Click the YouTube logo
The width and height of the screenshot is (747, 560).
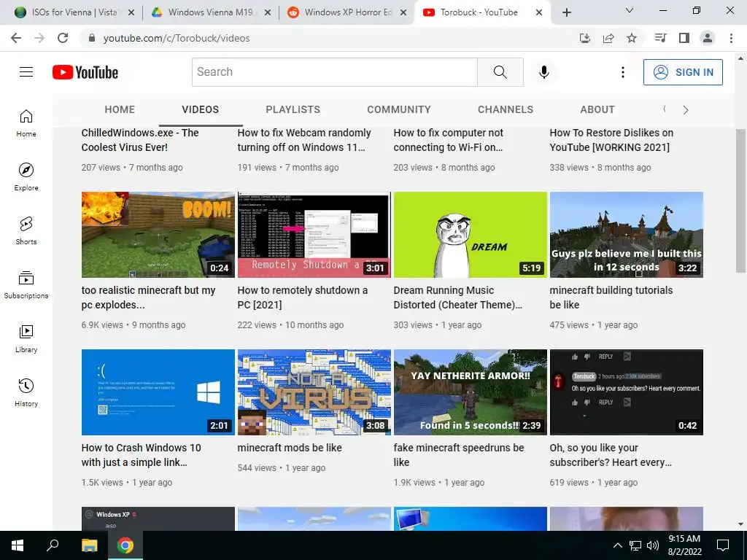tap(85, 72)
